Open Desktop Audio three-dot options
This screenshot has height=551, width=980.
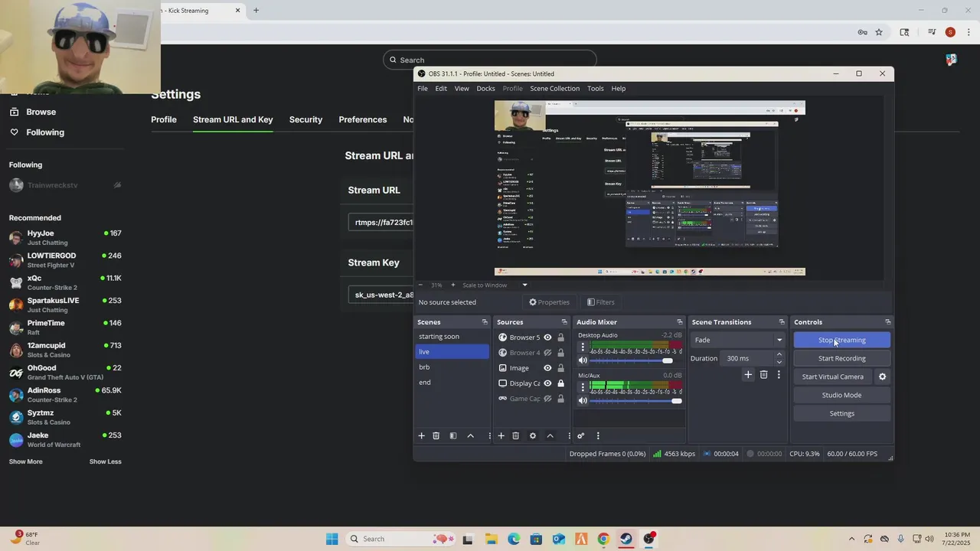583,347
